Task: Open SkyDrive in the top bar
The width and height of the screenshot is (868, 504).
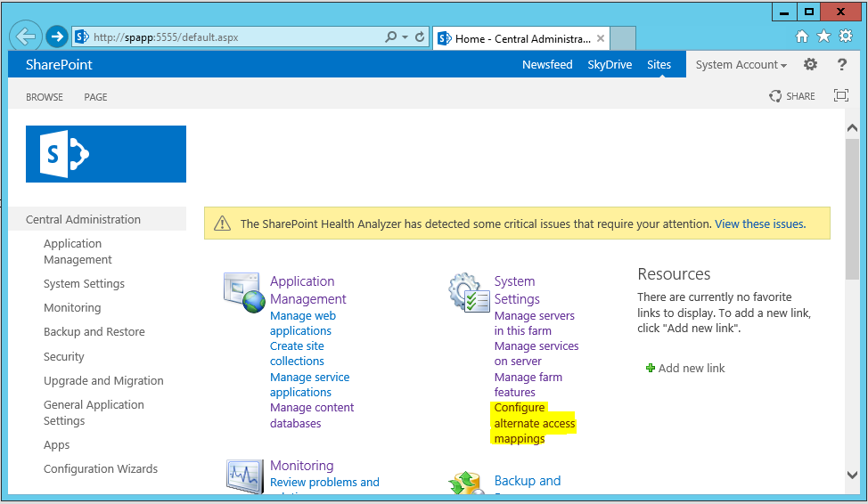Action: (610, 65)
